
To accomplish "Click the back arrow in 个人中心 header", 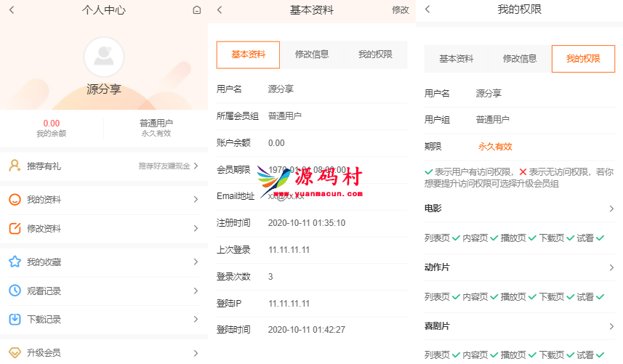I will click(x=12, y=10).
